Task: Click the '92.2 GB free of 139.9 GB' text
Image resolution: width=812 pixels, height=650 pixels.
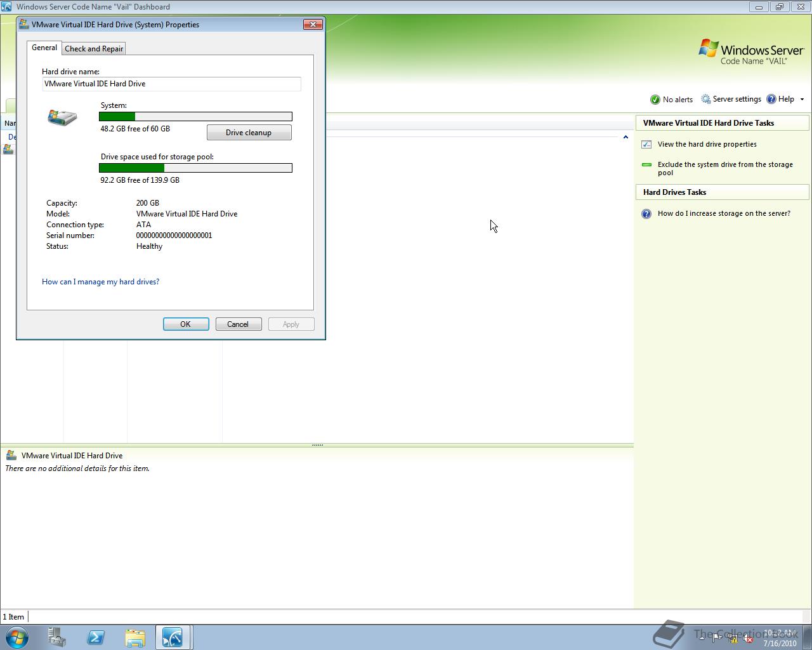Action: click(140, 180)
